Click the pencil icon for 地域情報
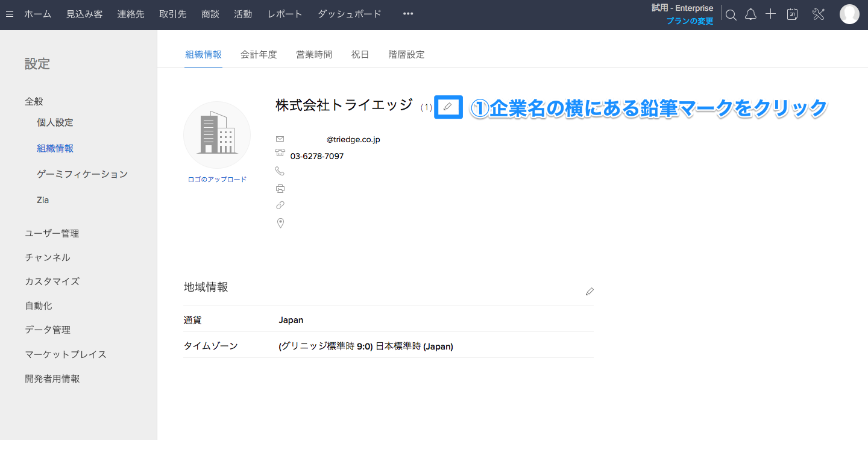Screen dimensions: 868x458 [x=590, y=292]
